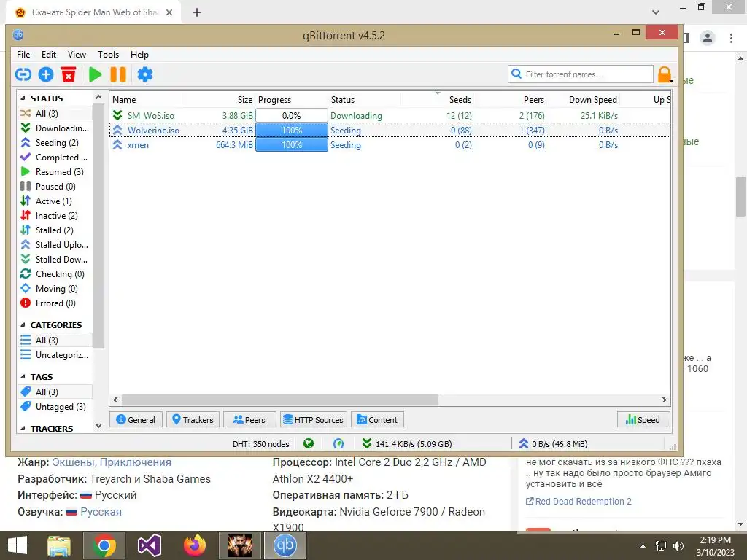Select the Completed status filter
The image size is (747, 560).
(55, 157)
